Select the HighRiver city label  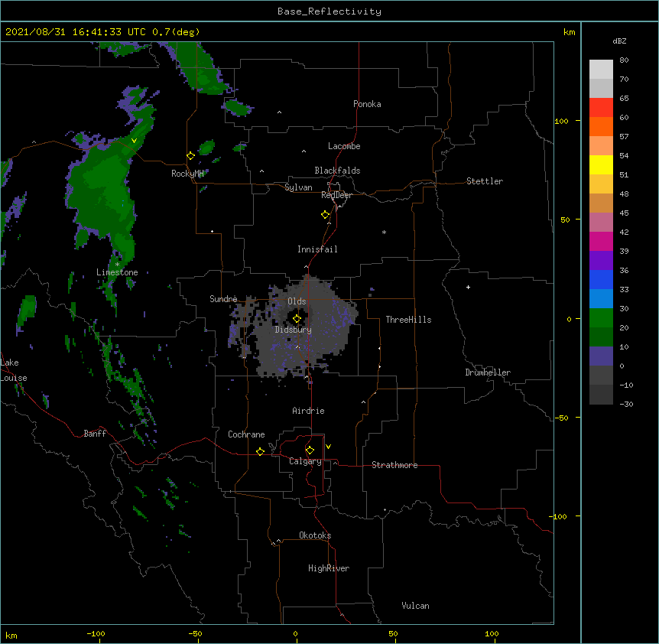[329, 568]
